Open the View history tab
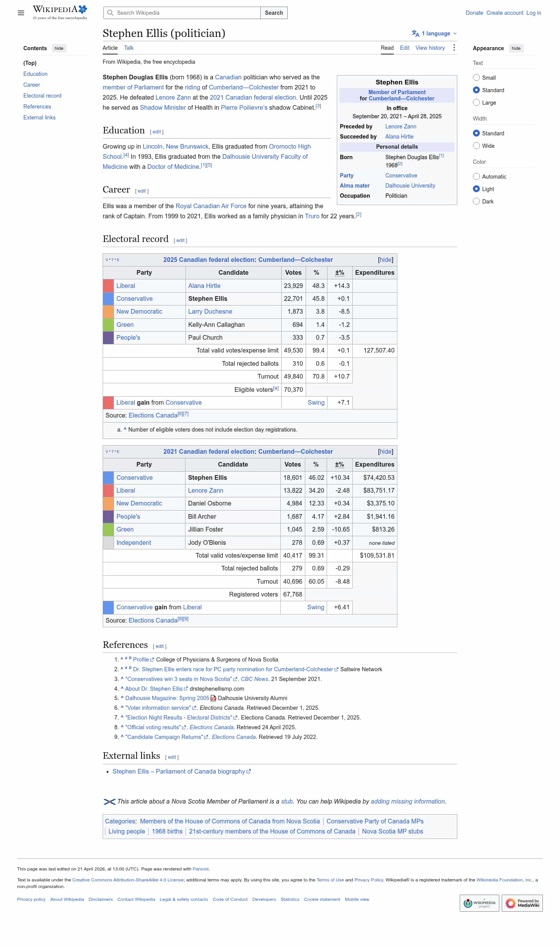 tap(430, 48)
